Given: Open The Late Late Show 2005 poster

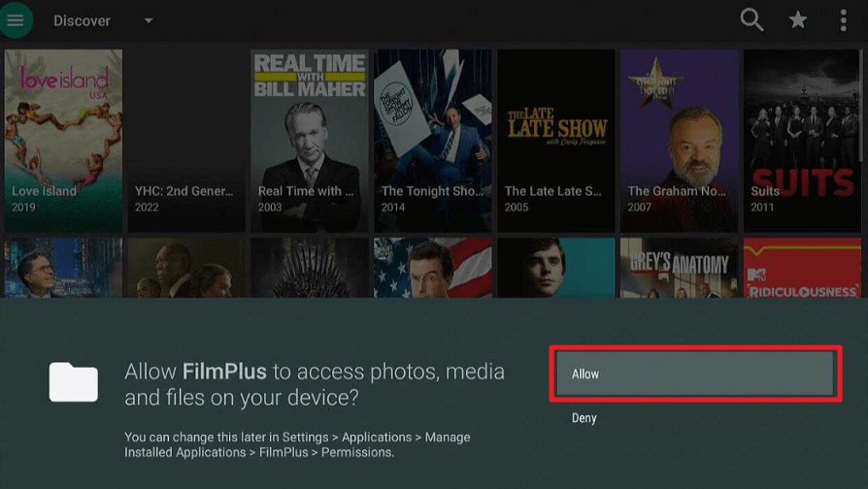Looking at the screenshot, I should [x=555, y=141].
